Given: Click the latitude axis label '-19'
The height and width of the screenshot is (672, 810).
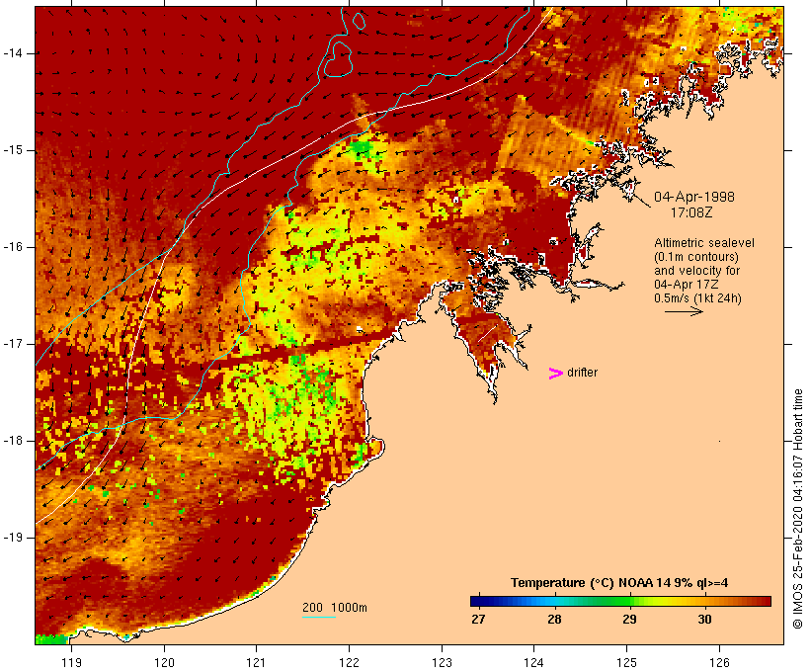Looking at the screenshot, I should (13, 538).
